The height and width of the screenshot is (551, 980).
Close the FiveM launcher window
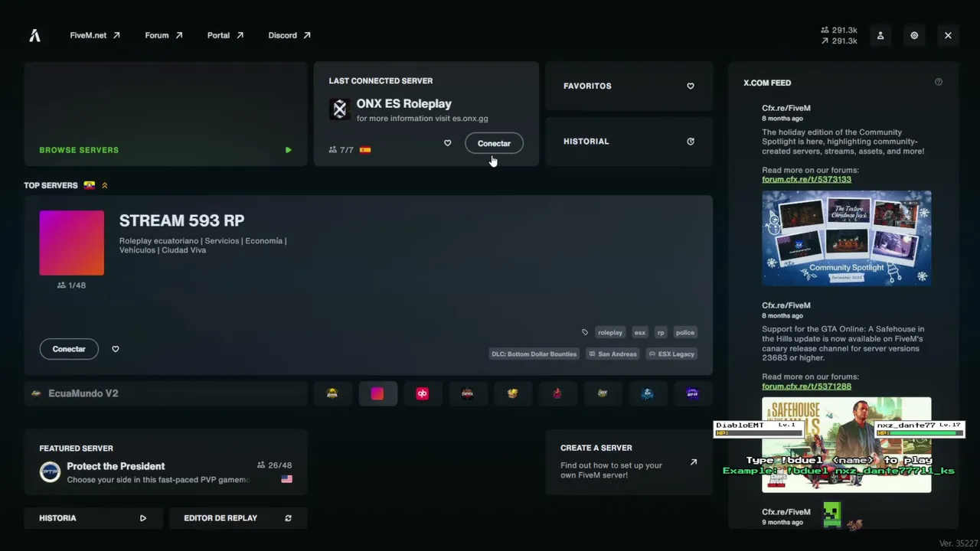(948, 35)
